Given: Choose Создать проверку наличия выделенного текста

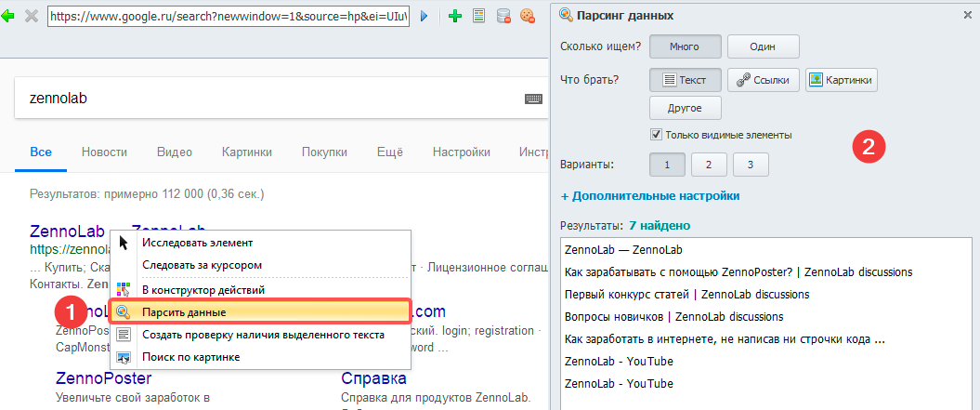Looking at the screenshot, I should (x=260, y=335).
